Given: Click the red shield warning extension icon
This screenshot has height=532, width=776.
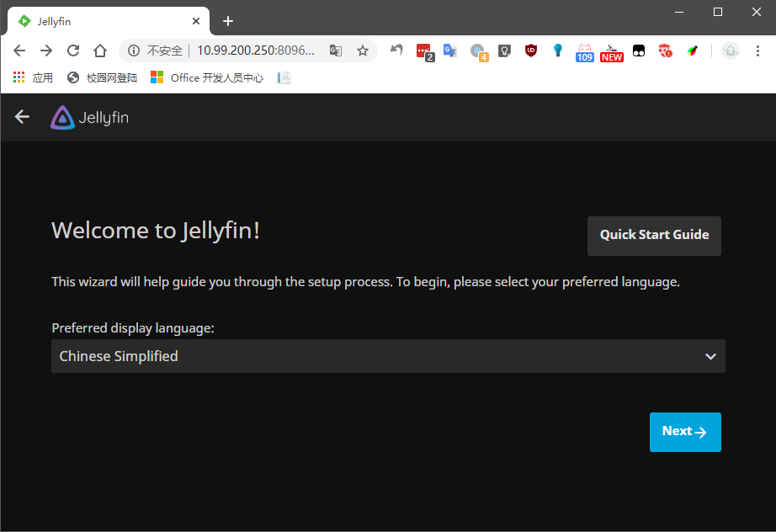Looking at the screenshot, I should 665,51.
